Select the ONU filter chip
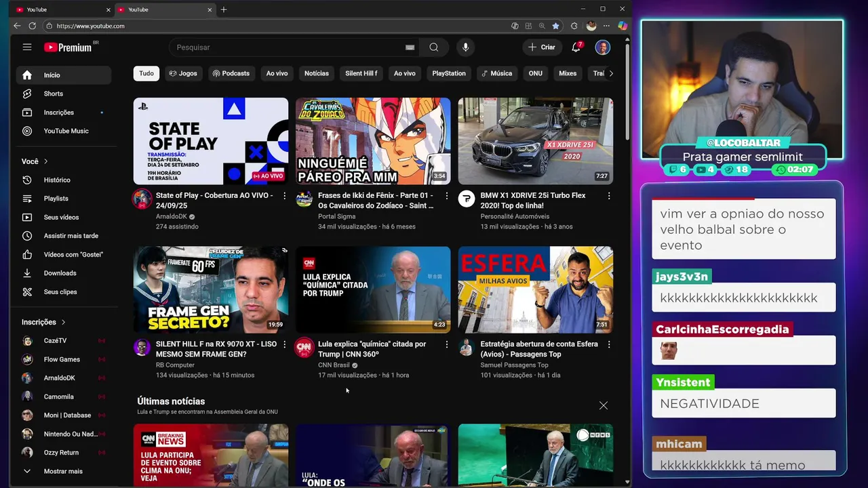 click(536, 73)
